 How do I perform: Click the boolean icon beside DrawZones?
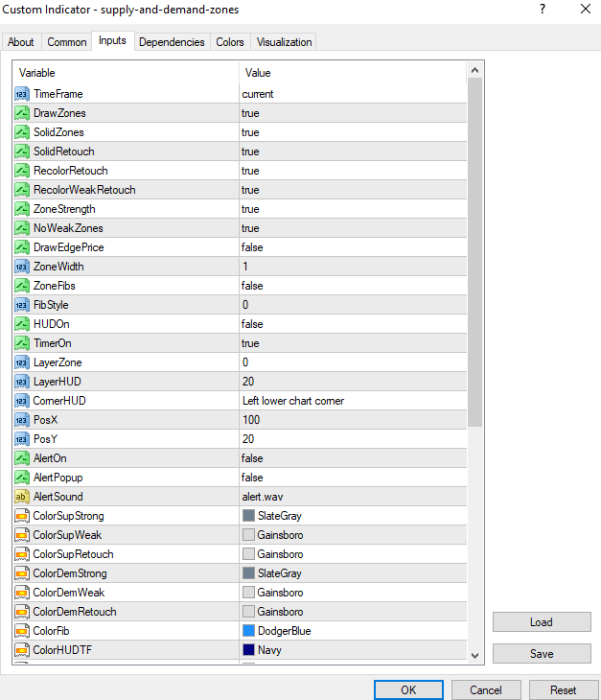[x=22, y=113]
